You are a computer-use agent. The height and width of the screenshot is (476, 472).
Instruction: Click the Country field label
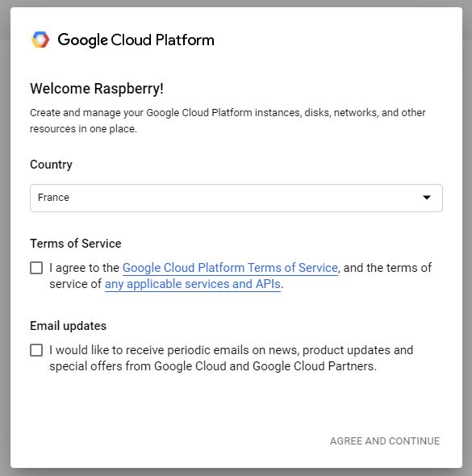pos(51,165)
